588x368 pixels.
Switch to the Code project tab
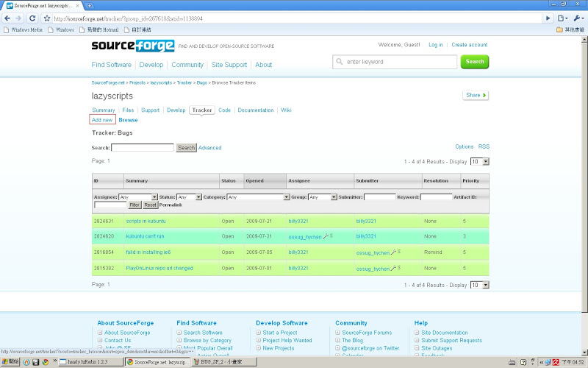click(x=224, y=110)
